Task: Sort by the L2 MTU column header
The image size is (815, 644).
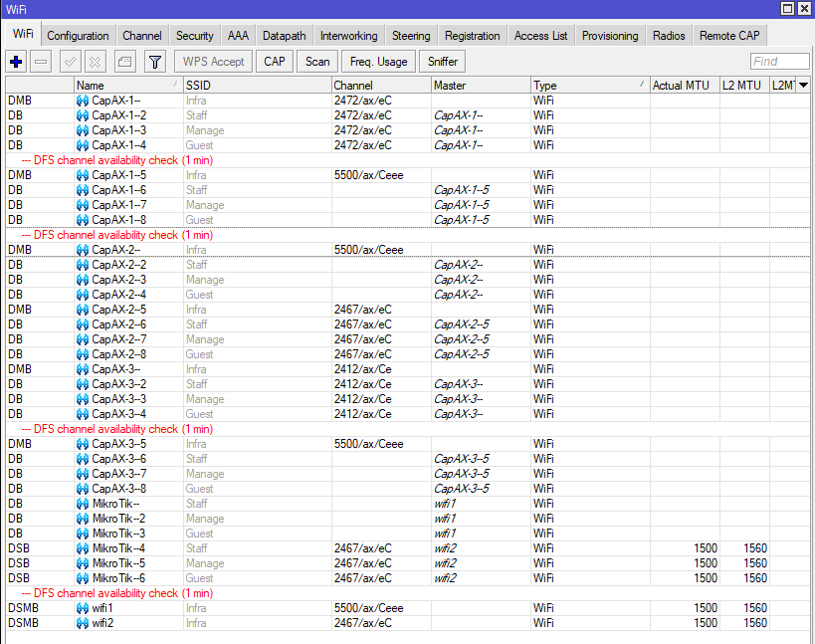Action: [744, 86]
